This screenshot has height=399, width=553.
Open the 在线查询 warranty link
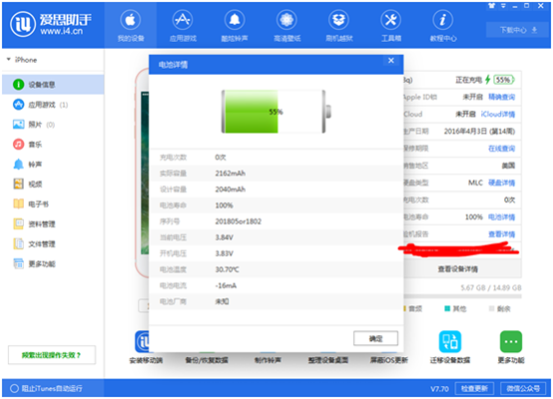pyautogui.click(x=502, y=149)
